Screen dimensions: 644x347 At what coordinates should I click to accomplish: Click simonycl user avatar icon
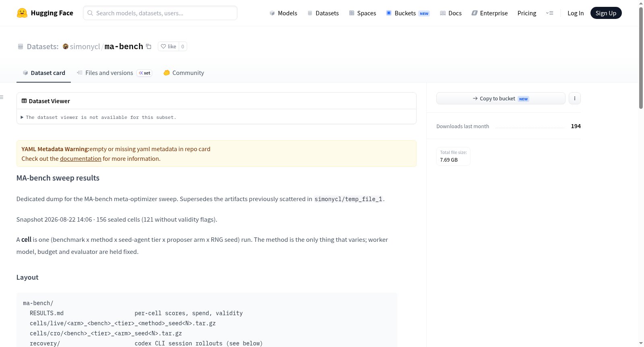(66, 46)
